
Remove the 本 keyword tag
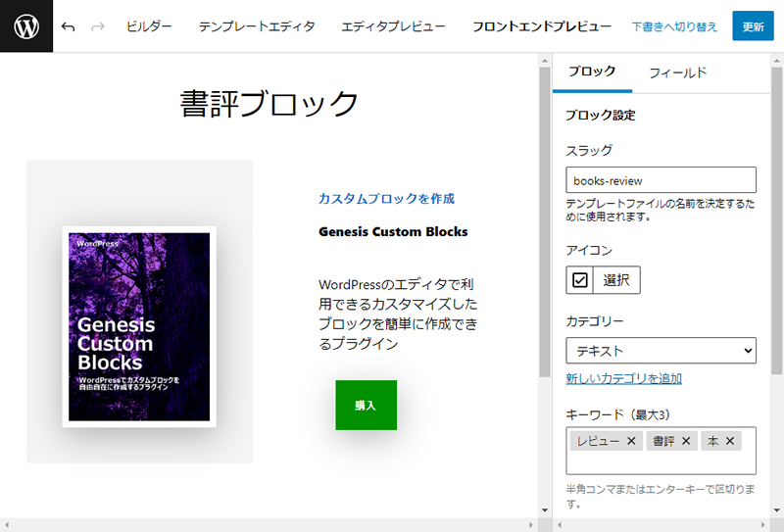click(x=730, y=441)
